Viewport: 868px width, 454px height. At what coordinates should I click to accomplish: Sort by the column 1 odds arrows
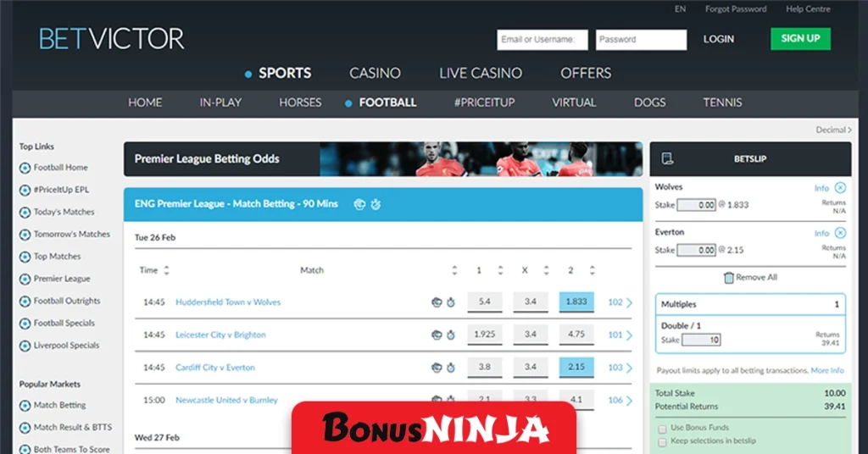[x=500, y=270]
